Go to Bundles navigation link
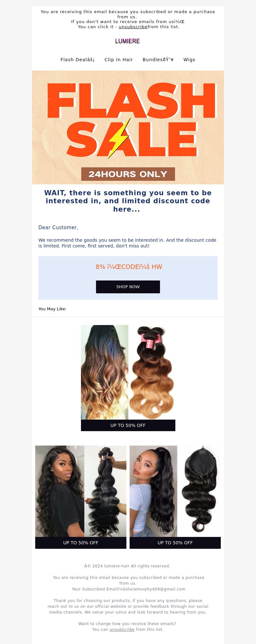Viewport: 256px width, 644px height. [x=158, y=60]
